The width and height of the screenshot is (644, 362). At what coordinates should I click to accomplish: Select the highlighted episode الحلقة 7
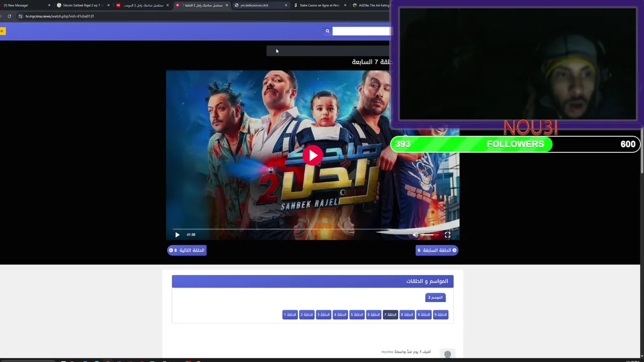coord(390,315)
